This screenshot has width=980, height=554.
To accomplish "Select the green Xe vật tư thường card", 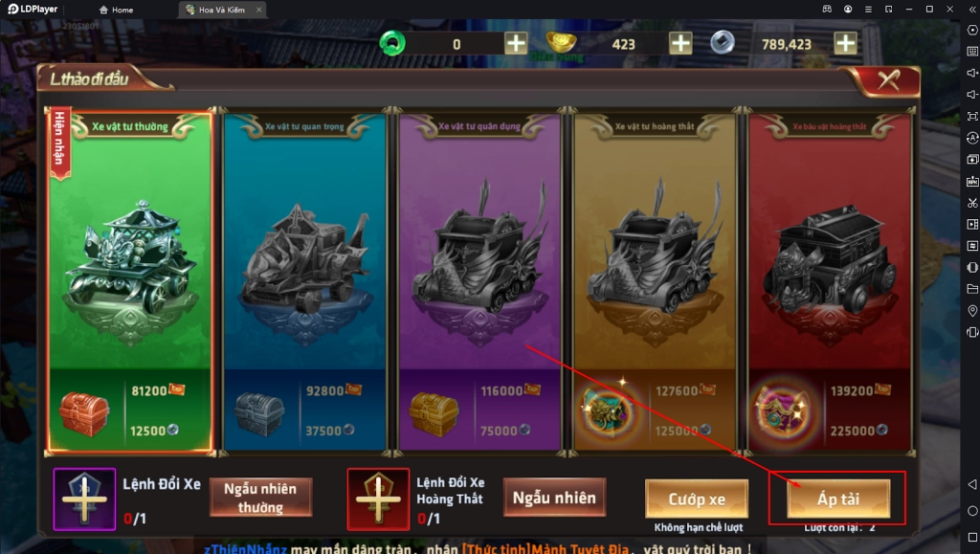I will [x=130, y=281].
